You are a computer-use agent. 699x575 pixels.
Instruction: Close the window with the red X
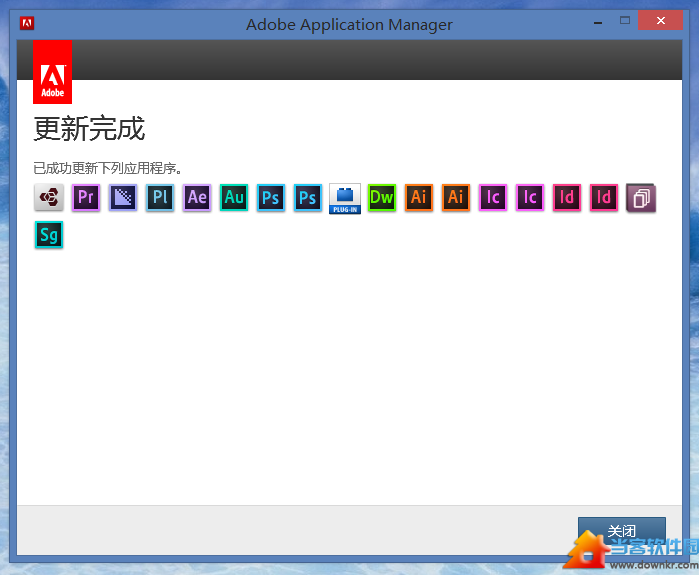click(x=660, y=21)
